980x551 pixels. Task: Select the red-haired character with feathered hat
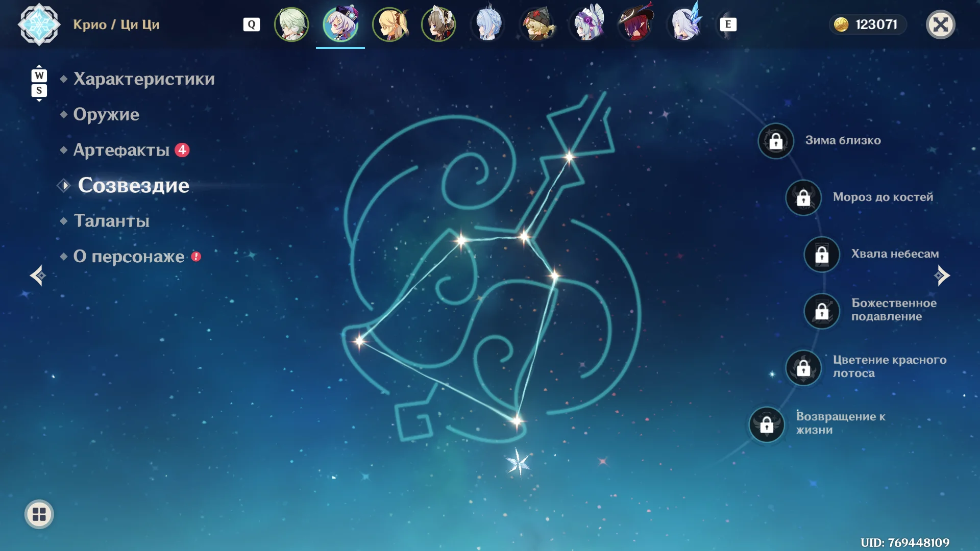coord(635,22)
